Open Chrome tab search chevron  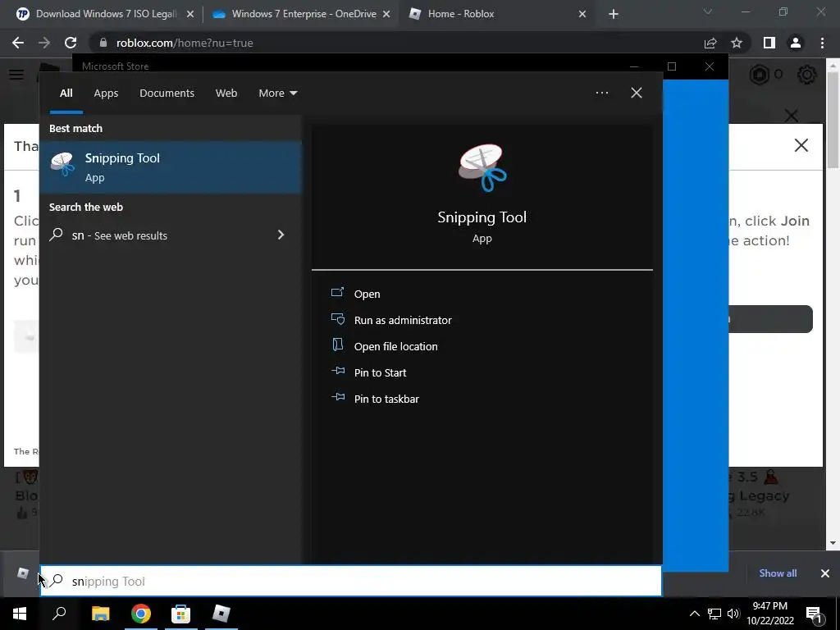pyautogui.click(x=708, y=11)
